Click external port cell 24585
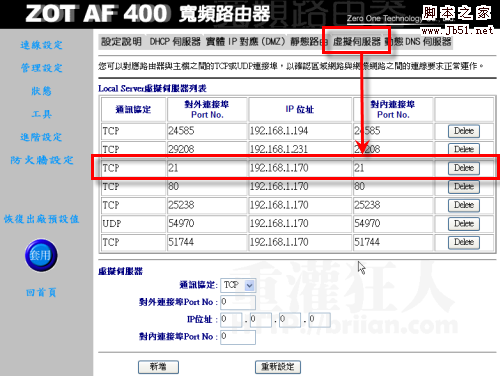 pyautogui.click(x=207, y=131)
